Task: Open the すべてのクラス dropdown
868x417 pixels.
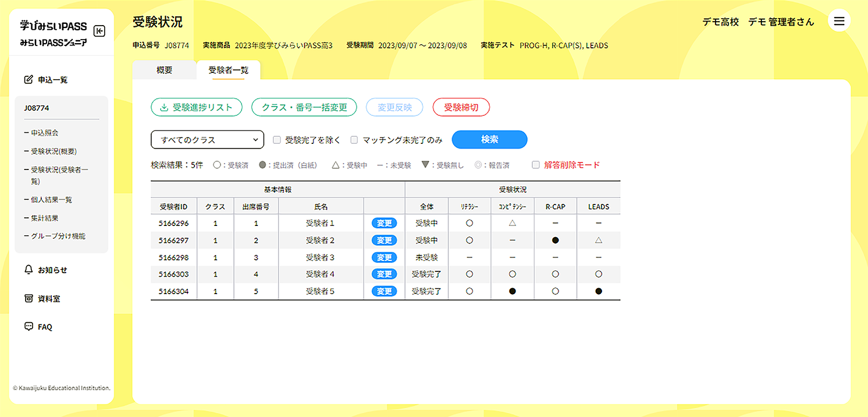Action: (x=207, y=140)
